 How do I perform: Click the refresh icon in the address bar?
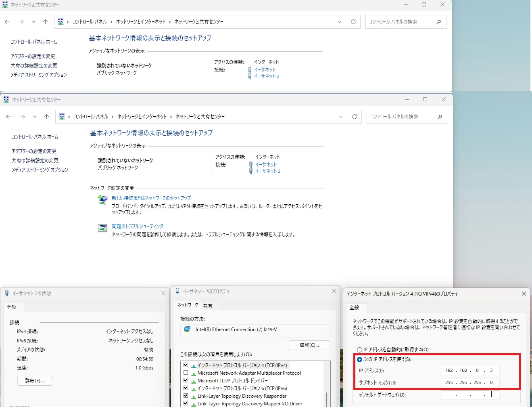pyautogui.click(x=355, y=116)
